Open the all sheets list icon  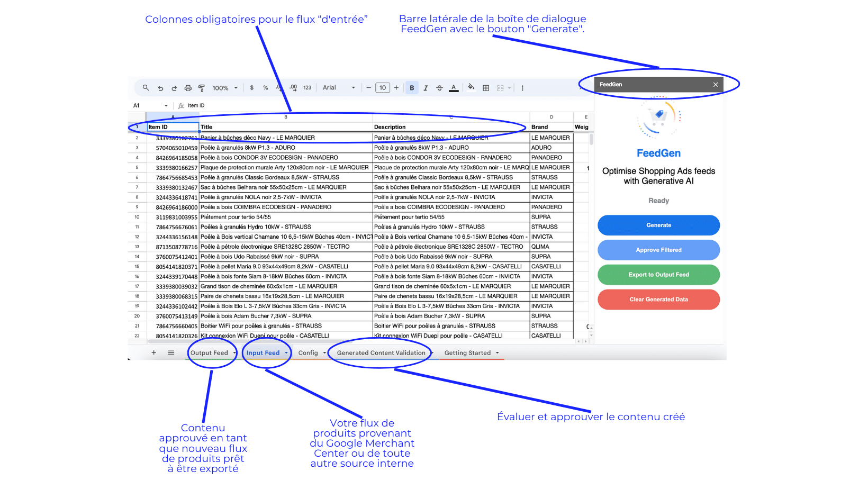coord(171,352)
